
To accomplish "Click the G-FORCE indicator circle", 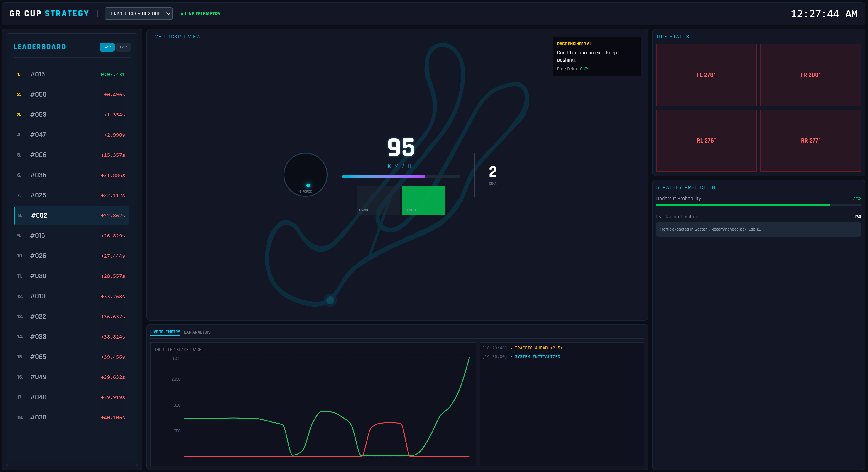I will coord(305,175).
